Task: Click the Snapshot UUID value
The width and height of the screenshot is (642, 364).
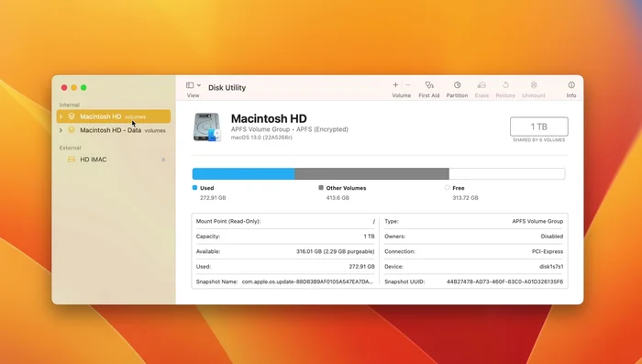Action: click(504, 281)
